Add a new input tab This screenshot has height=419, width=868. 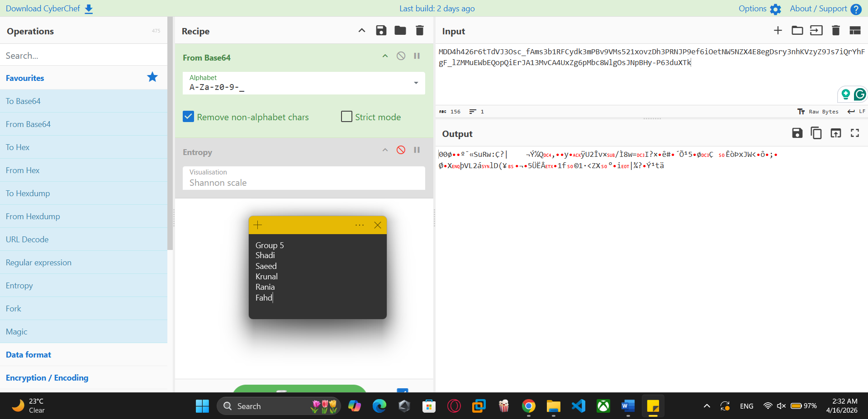pos(778,30)
